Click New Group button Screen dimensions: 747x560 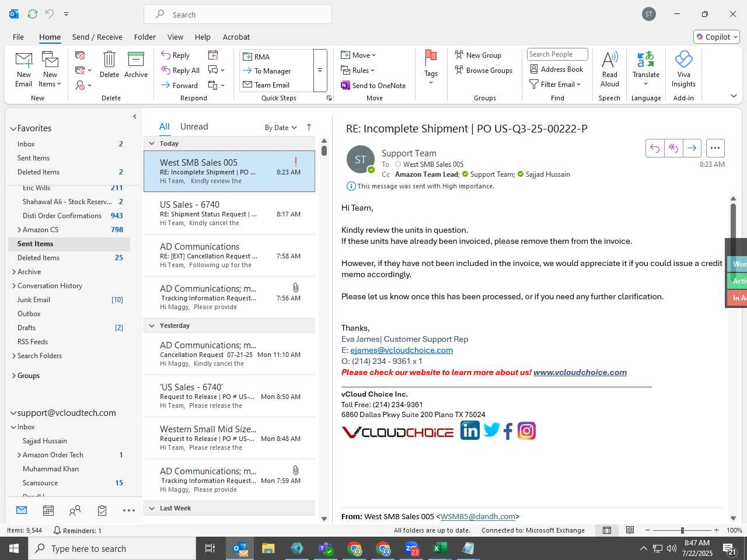[x=478, y=55]
